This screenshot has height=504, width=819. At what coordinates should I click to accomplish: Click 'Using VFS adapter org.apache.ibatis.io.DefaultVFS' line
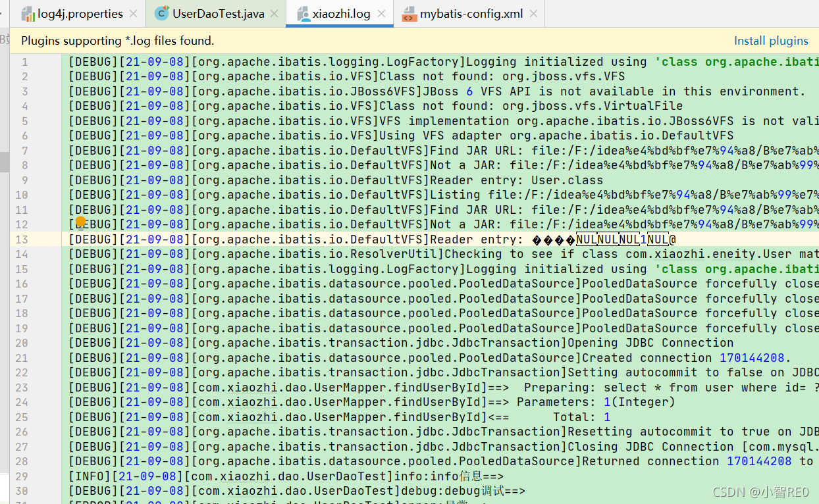pyautogui.click(x=401, y=136)
